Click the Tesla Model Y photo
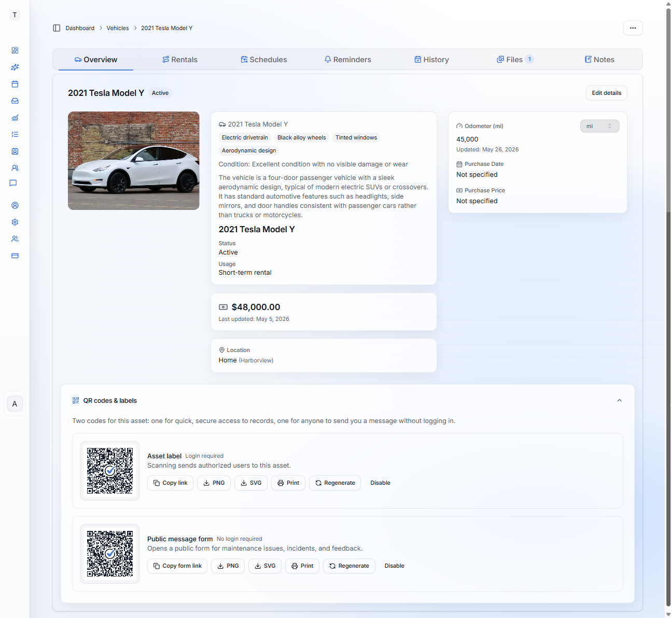672x618 pixels. (134, 161)
